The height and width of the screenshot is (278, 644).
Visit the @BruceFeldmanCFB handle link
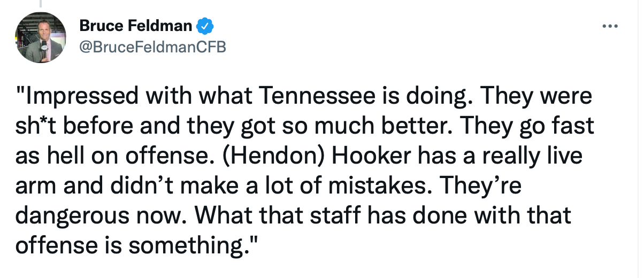click(x=152, y=47)
